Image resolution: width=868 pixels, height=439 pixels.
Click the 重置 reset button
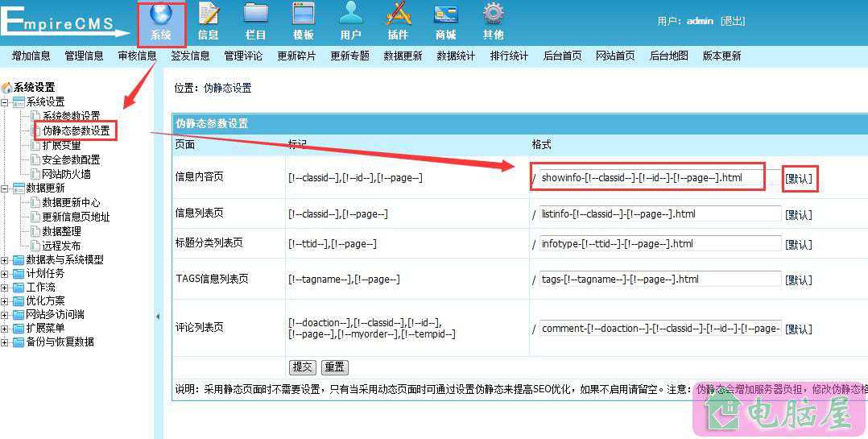pyautogui.click(x=334, y=367)
